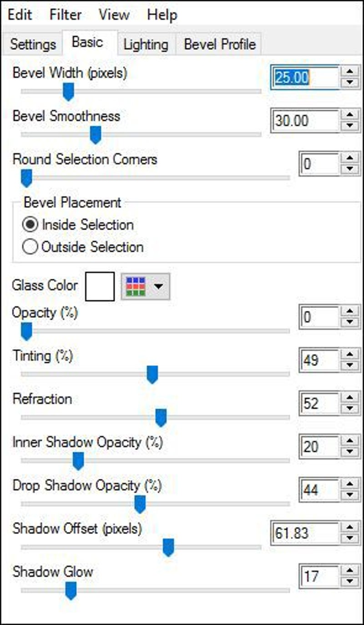Select Outside Selection bevel placement

click(30, 247)
